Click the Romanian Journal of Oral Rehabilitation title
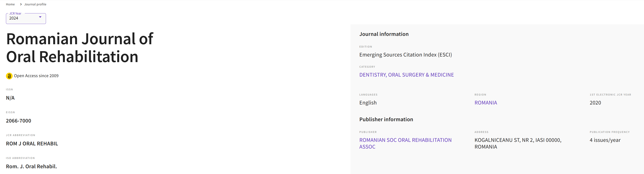 click(80, 48)
